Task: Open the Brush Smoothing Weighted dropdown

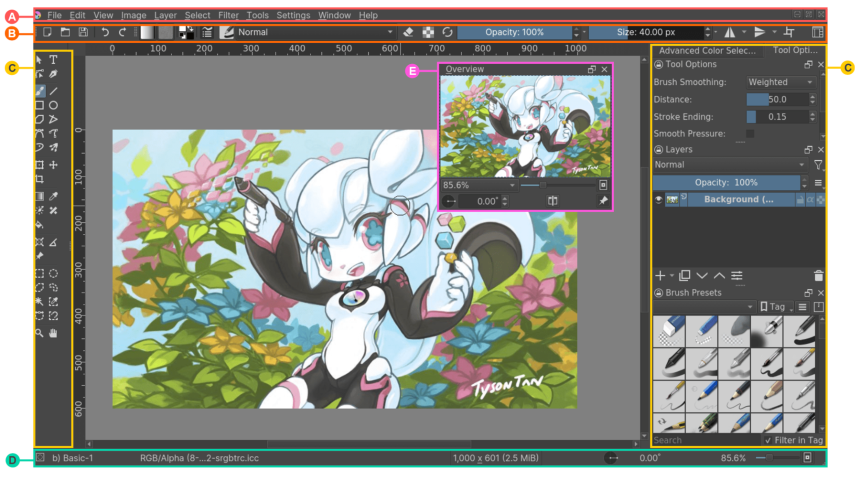Action: (x=781, y=82)
